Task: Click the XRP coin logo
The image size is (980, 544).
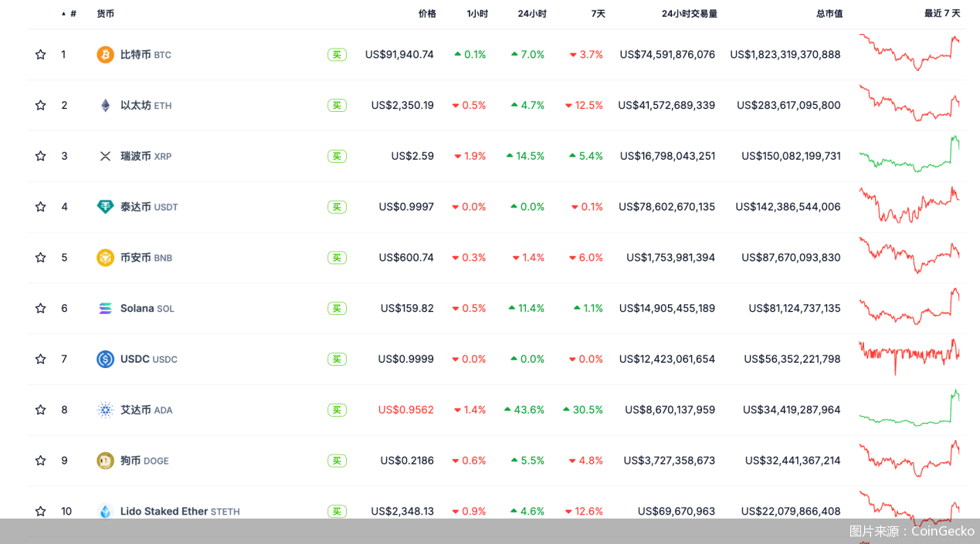Action: [x=105, y=157]
